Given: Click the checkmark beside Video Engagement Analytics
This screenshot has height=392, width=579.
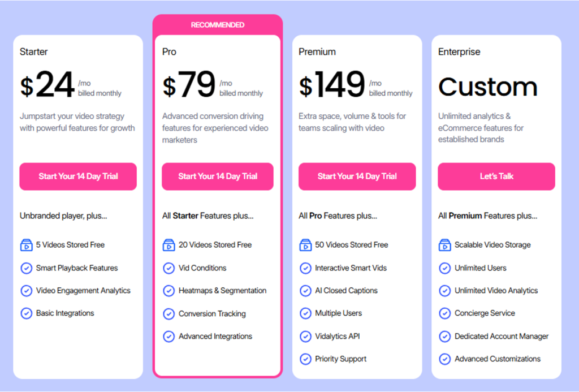Looking at the screenshot, I should pos(26,291).
